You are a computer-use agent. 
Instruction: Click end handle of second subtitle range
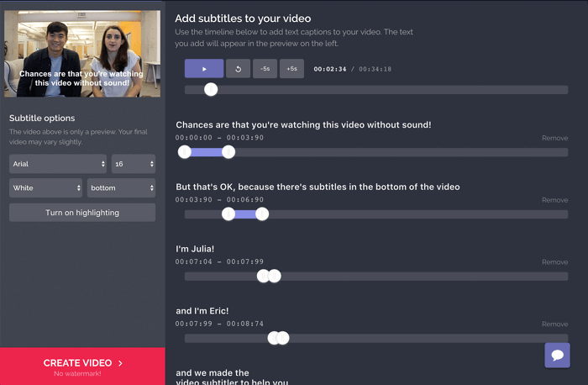[x=262, y=214]
